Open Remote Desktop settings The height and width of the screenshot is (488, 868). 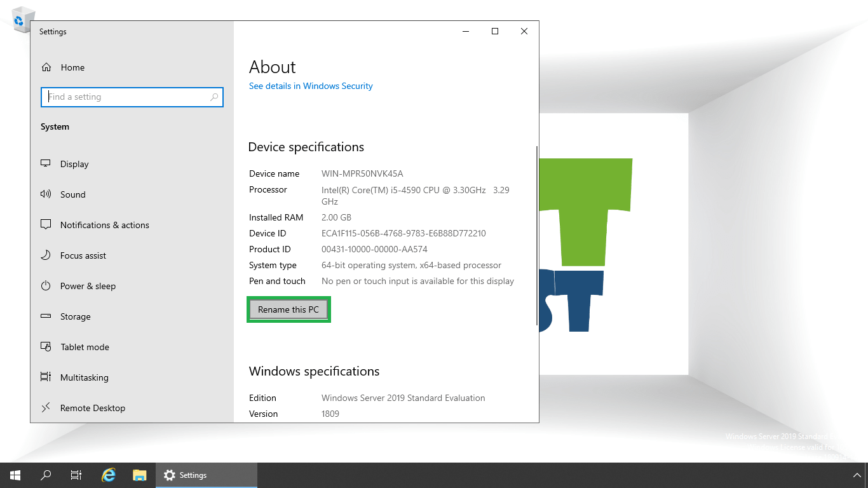click(x=132, y=408)
